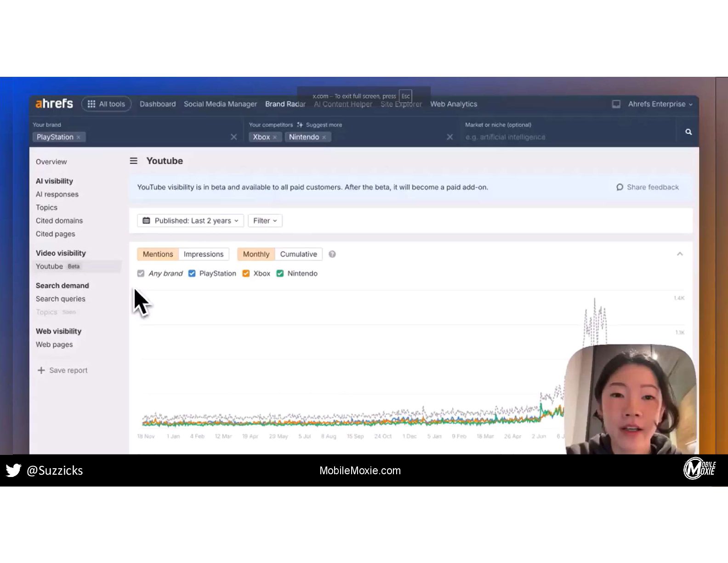Click the 1.4K y-axis label
This screenshot has width=728, height=563.
click(679, 298)
